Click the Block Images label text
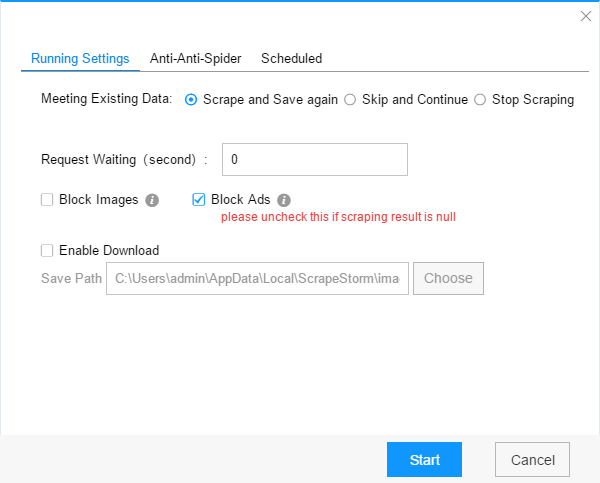This screenshot has width=600, height=483. click(x=99, y=199)
